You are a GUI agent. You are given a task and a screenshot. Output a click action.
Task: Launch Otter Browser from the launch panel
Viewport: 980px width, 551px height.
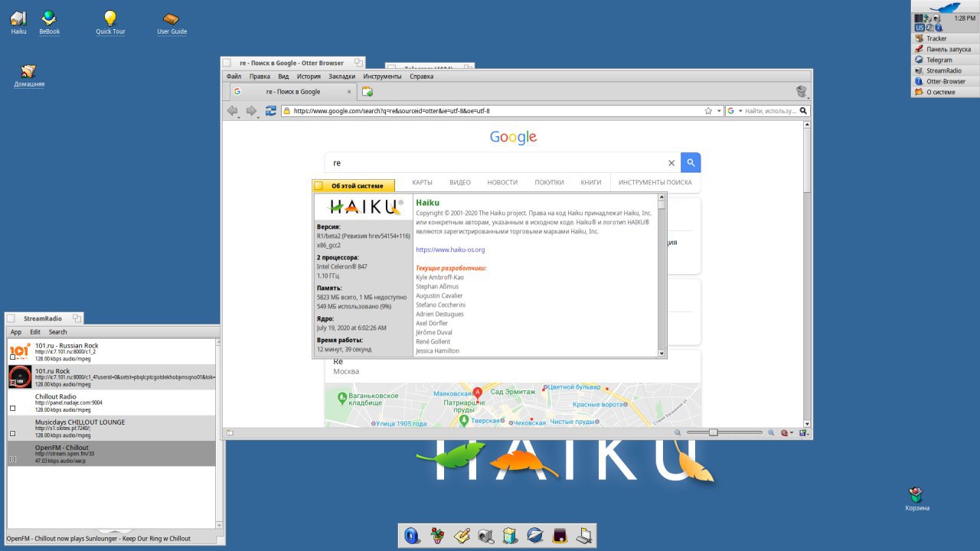411,536
